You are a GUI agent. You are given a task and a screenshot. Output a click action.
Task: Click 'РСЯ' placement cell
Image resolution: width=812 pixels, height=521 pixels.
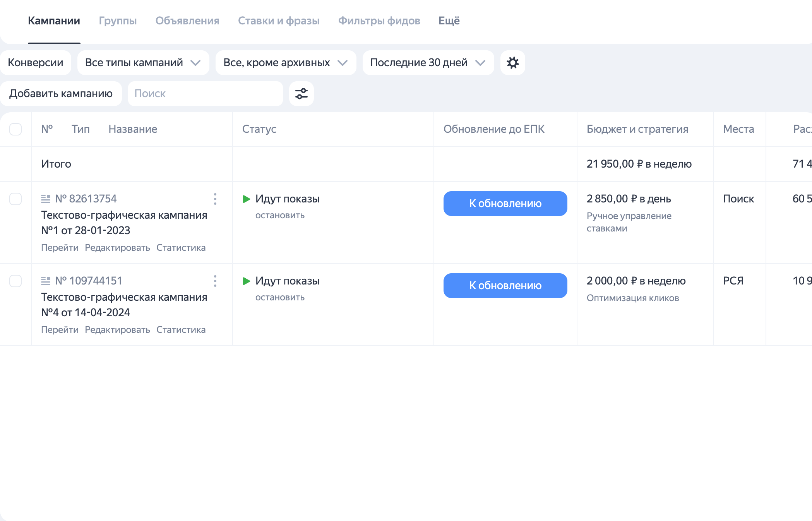point(733,281)
